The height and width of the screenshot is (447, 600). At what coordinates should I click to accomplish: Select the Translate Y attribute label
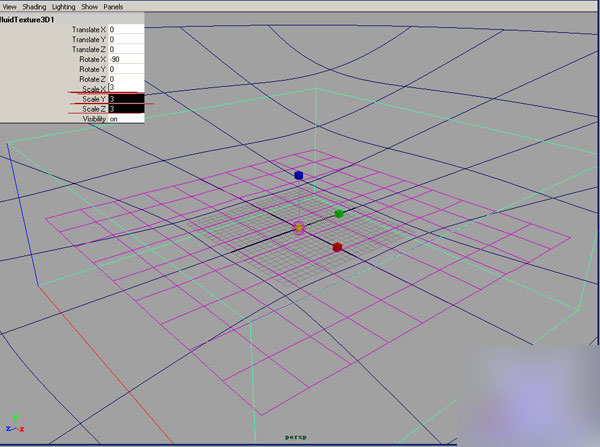pos(89,39)
